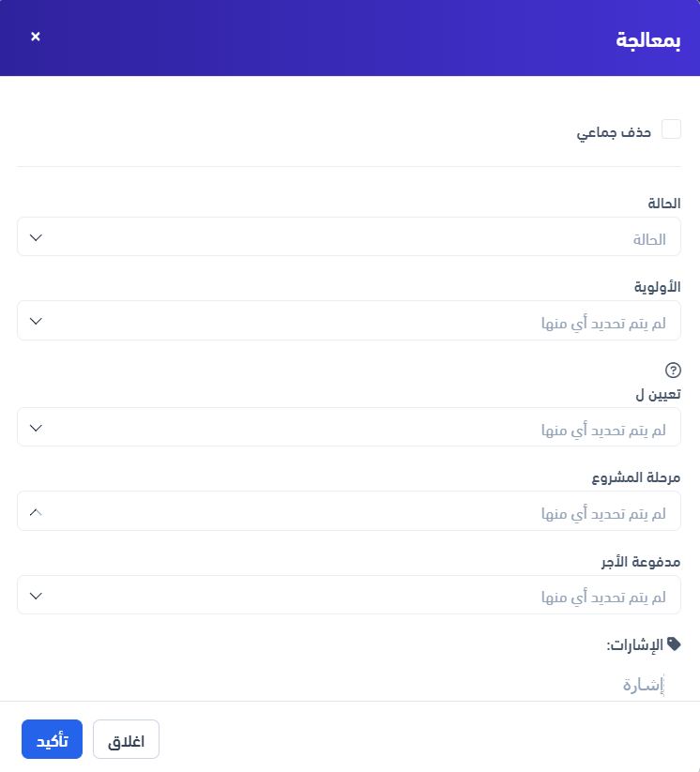Screen dimensions: 700x772
Task: Click the question mark help icon
Action: click(x=673, y=371)
